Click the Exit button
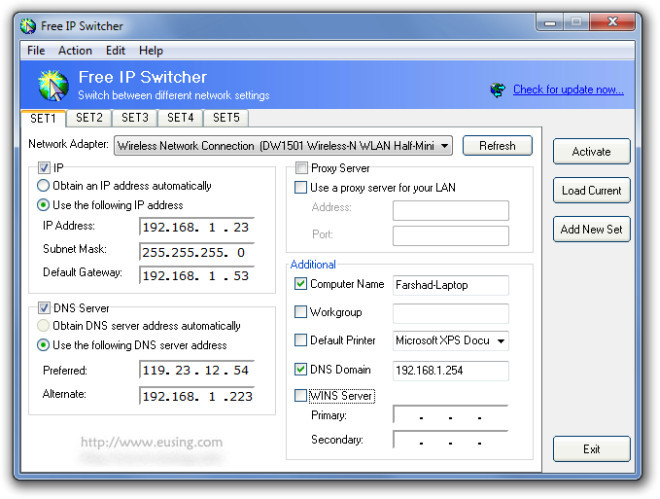 tap(591, 449)
